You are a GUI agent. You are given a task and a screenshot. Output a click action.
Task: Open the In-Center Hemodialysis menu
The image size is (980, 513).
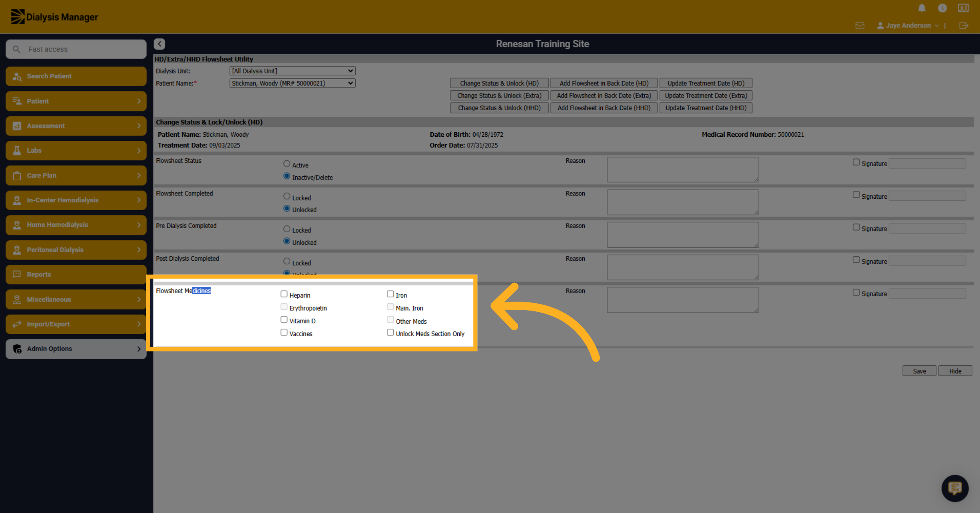(76, 200)
